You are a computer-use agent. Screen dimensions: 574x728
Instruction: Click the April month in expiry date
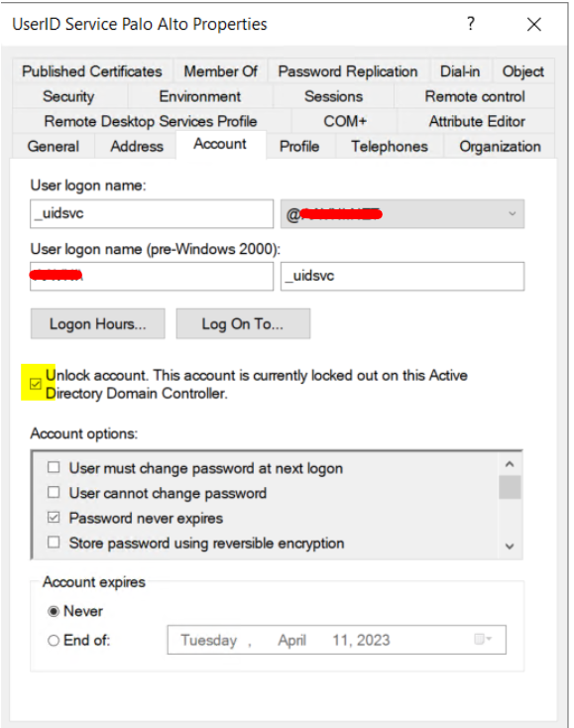(291, 641)
